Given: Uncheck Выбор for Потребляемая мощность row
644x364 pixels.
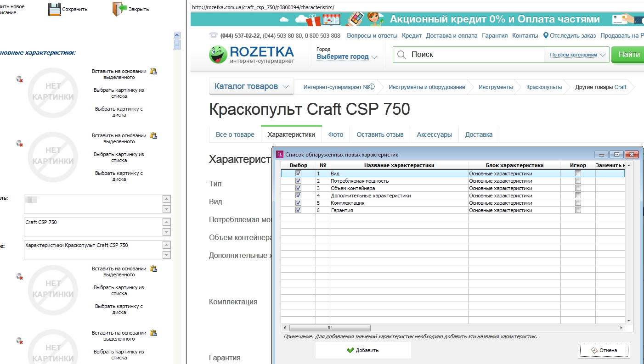Looking at the screenshot, I should click(299, 181).
